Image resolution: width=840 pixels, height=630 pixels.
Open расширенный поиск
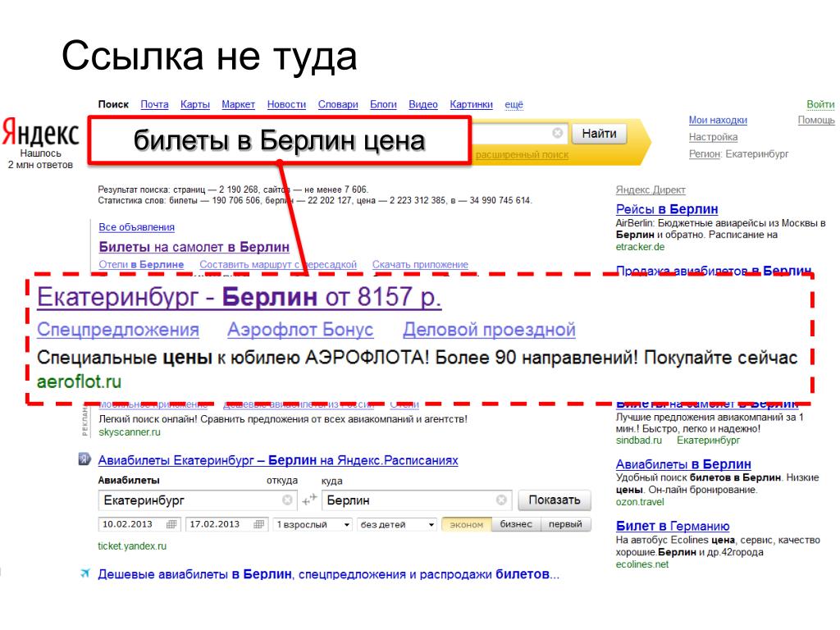[523, 155]
